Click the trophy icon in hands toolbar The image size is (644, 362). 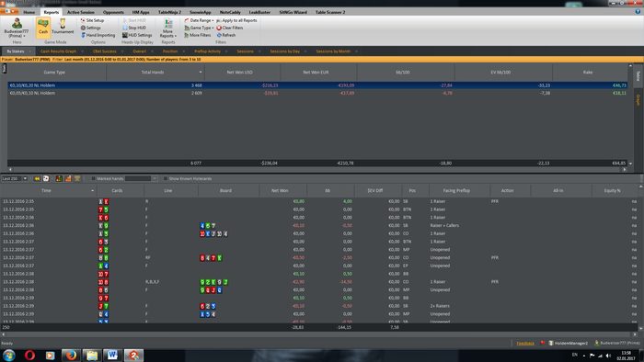pyautogui.click(x=77, y=178)
